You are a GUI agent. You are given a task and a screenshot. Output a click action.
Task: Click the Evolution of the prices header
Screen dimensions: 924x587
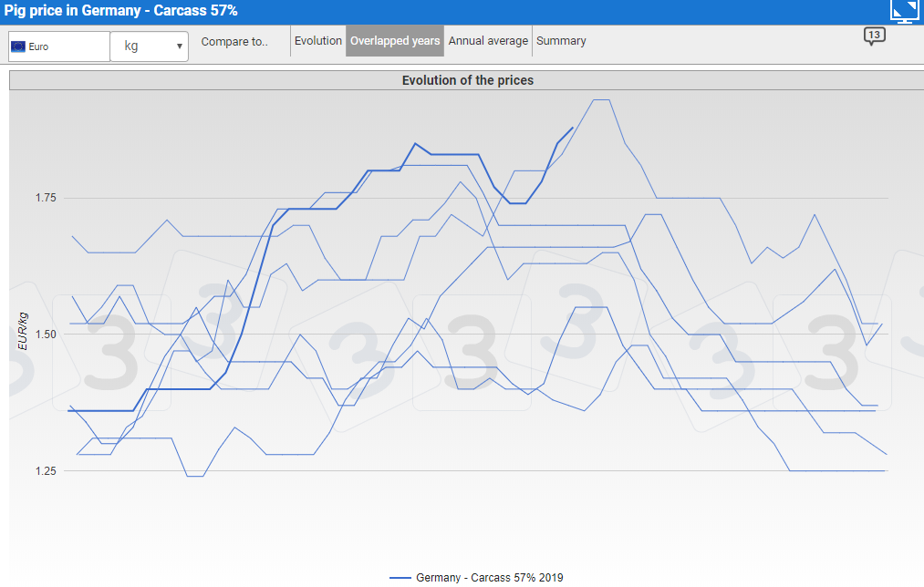click(467, 80)
